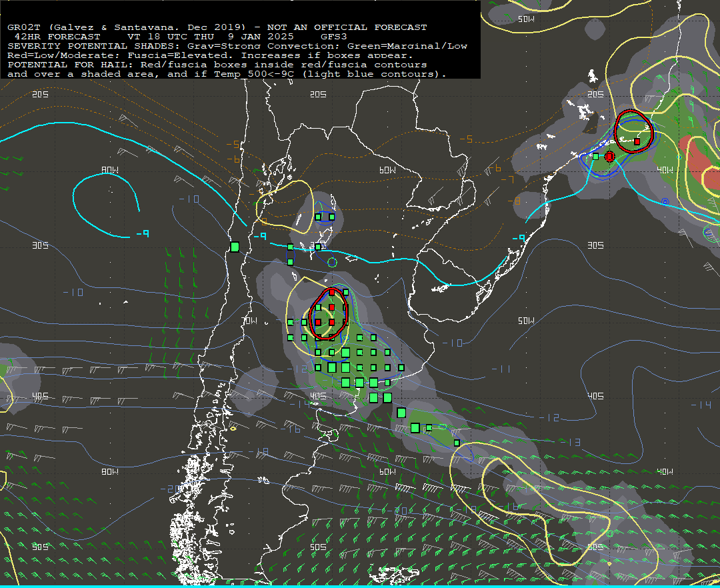Screen dimensions: 720x588
Task: Select the '42HR FORECAST' label
Action: pyautogui.click(x=57, y=37)
